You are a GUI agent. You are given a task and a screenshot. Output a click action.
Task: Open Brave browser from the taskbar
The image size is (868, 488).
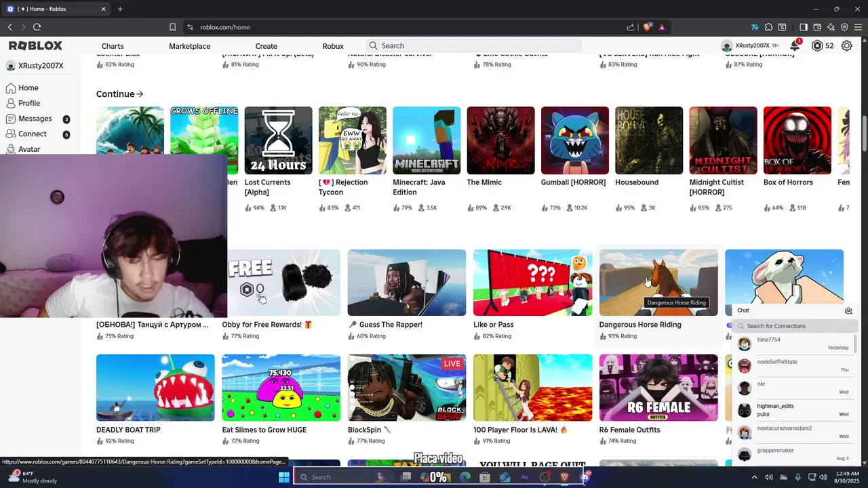point(564,477)
